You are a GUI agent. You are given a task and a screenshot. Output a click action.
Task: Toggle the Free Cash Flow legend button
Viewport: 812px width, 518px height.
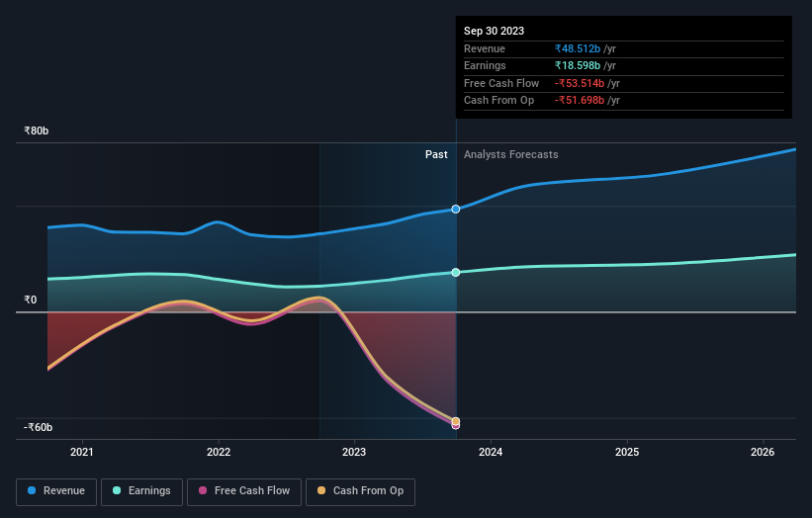[244, 491]
